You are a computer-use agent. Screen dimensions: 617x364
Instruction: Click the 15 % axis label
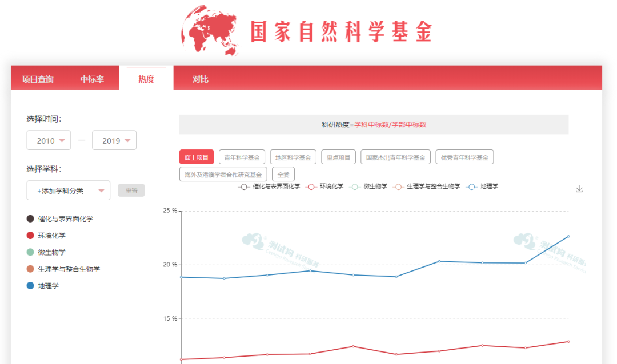pos(170,318)
